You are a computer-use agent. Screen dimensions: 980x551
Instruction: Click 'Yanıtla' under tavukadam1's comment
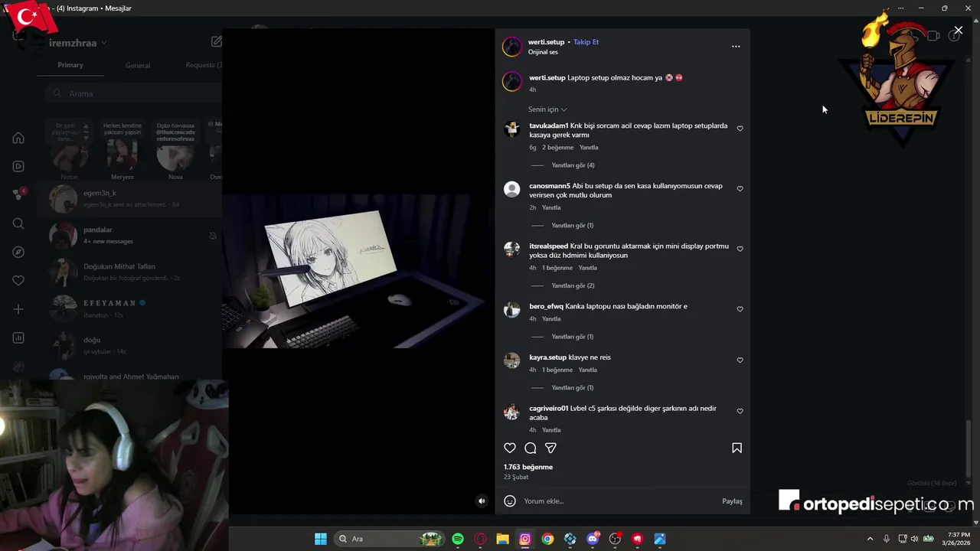point(589,148)
